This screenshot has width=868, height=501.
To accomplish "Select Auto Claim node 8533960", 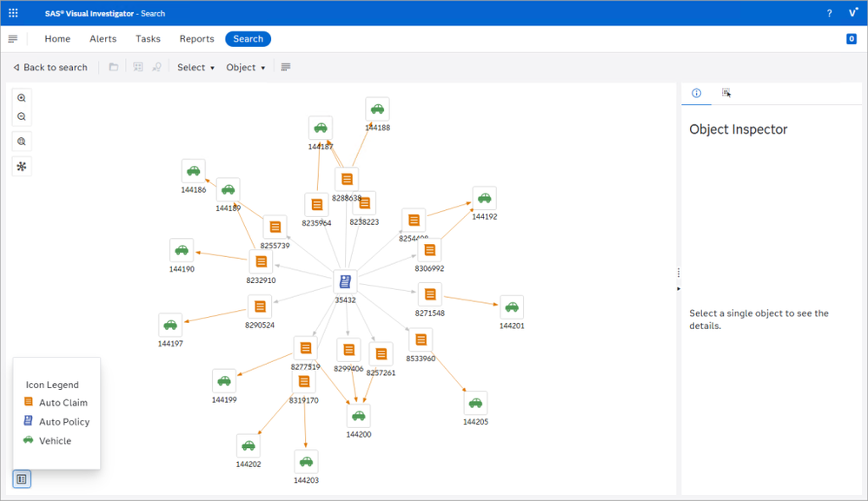I will (x=421, y=339).
